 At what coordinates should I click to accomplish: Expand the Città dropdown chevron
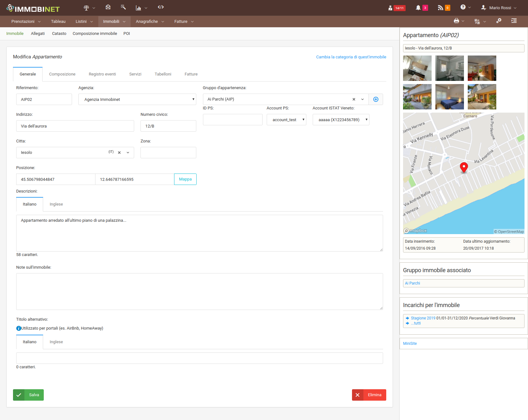(128, 153)
